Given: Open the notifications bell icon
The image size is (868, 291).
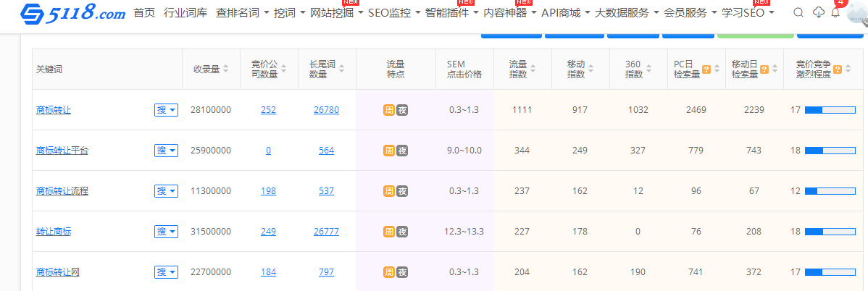Looking at the screenshot, I should (836, 13).
